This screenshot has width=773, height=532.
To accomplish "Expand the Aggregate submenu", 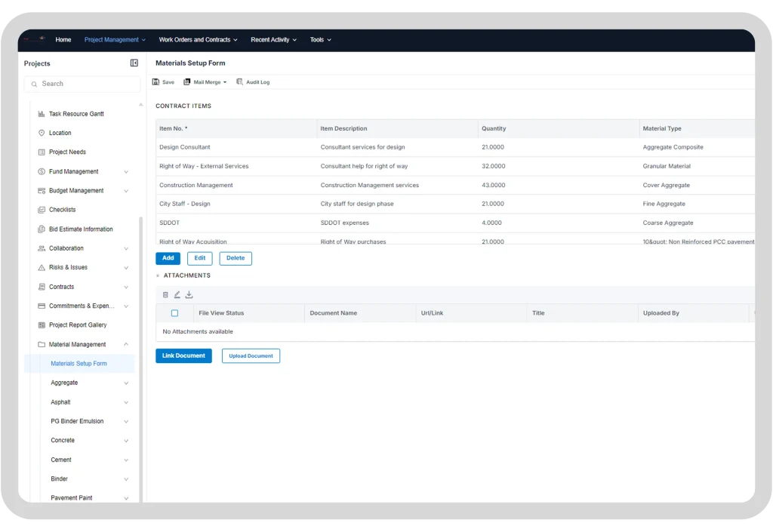I will click(x=126, y=383).
